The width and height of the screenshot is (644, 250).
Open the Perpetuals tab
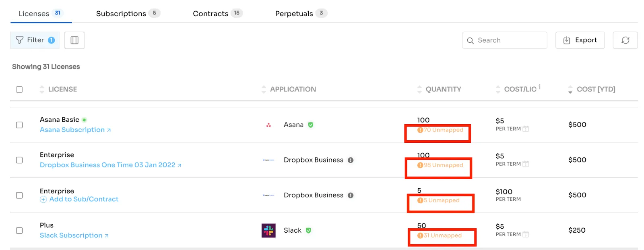[301, 13]
